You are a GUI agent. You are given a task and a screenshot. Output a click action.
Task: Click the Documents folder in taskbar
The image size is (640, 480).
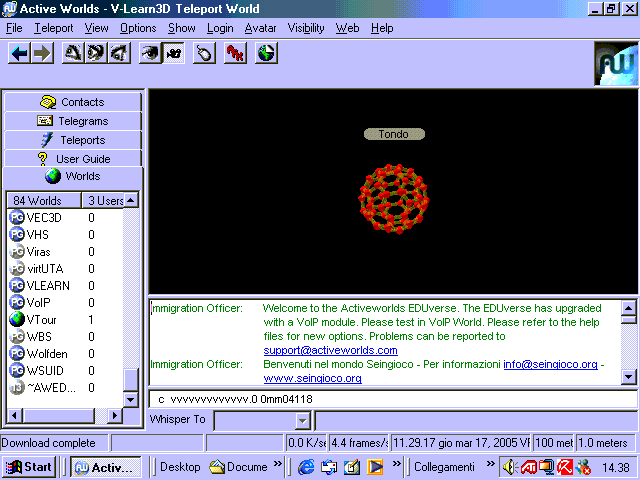coord(239,467)
